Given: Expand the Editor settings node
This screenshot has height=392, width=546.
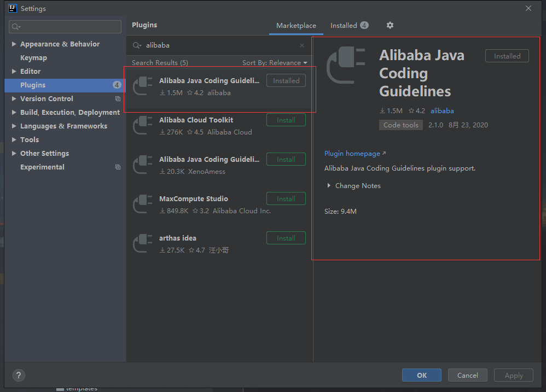Looking at the screenshot, I should [14, 71].
